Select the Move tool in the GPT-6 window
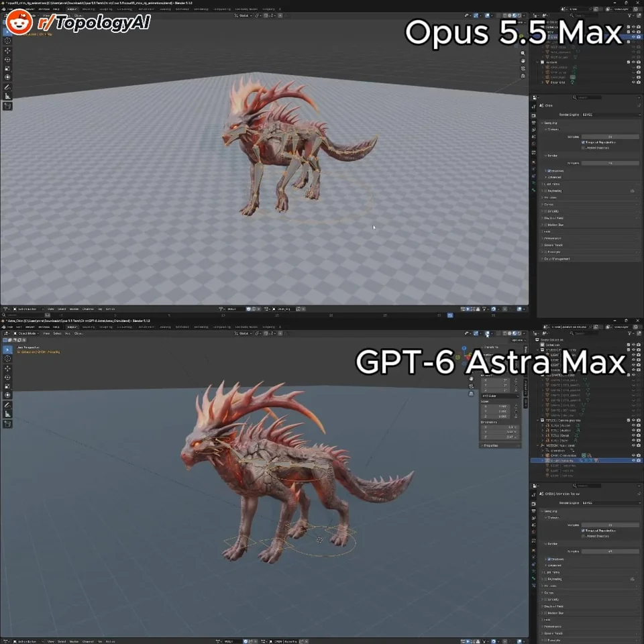This screenshot has height=644, width=644. coord(7,368)
